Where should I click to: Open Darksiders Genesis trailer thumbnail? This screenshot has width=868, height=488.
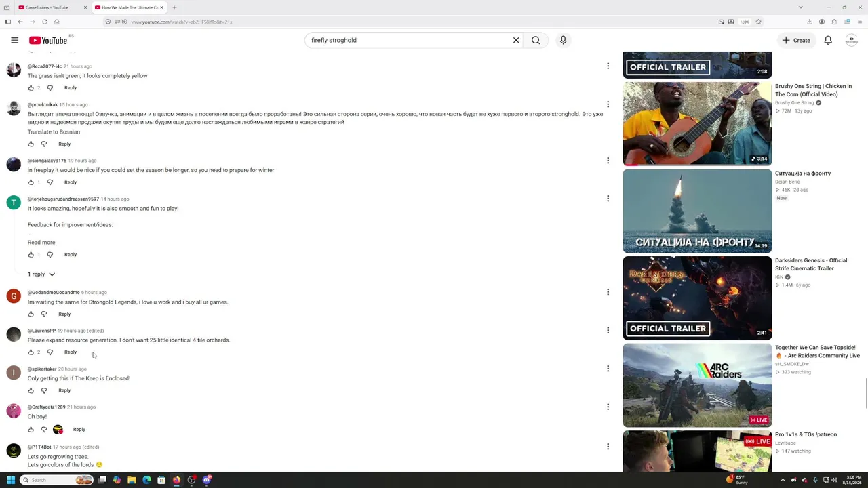point(697,298)
